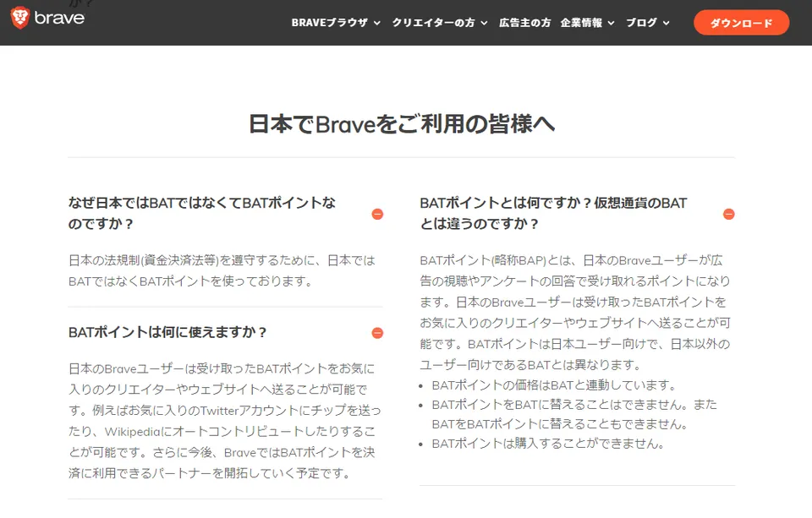Screen dimensions: 812x518
Task: Click heading なぜ日本ではBATではなくてBATポイントなのですか？
Action: (202, 213)
